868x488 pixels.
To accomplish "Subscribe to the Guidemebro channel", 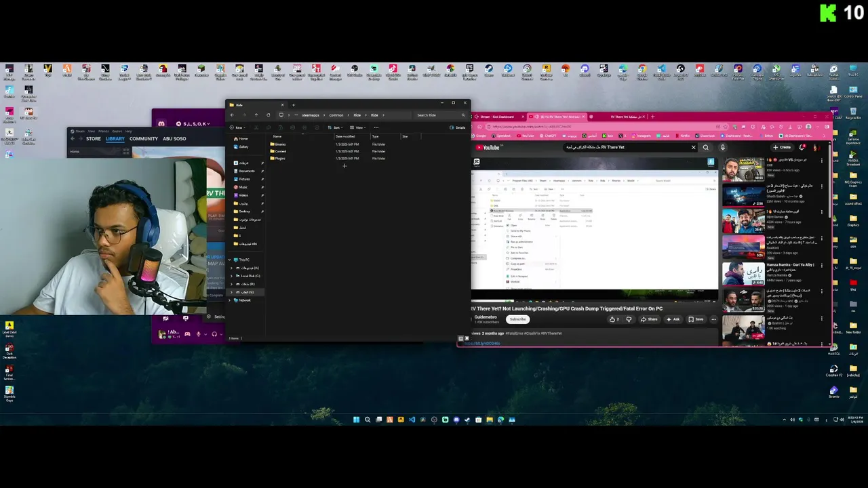I will point(518,319).
